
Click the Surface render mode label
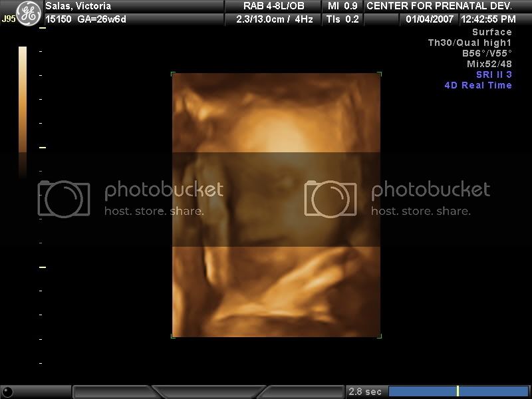point(491,32)
